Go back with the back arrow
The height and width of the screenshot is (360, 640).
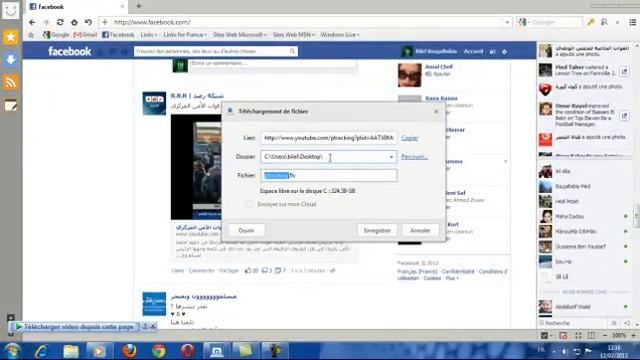click(x=32, y=22)
